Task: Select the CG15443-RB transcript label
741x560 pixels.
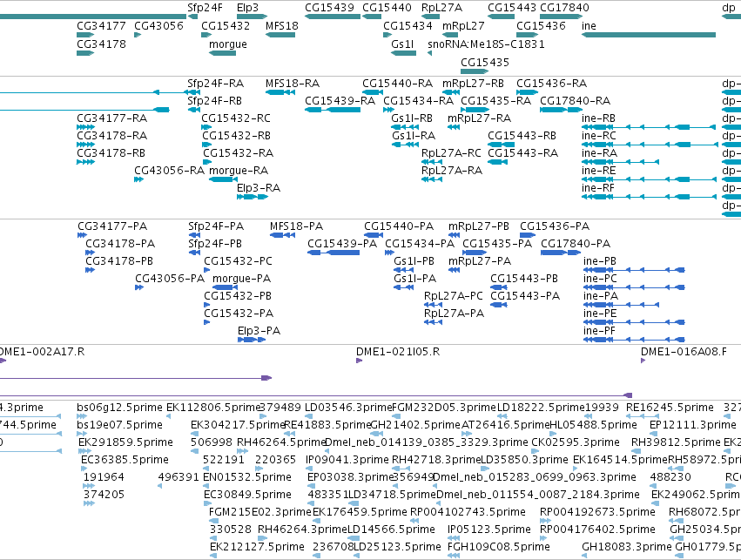Action: pyautogui.click(x=522, y=136)
